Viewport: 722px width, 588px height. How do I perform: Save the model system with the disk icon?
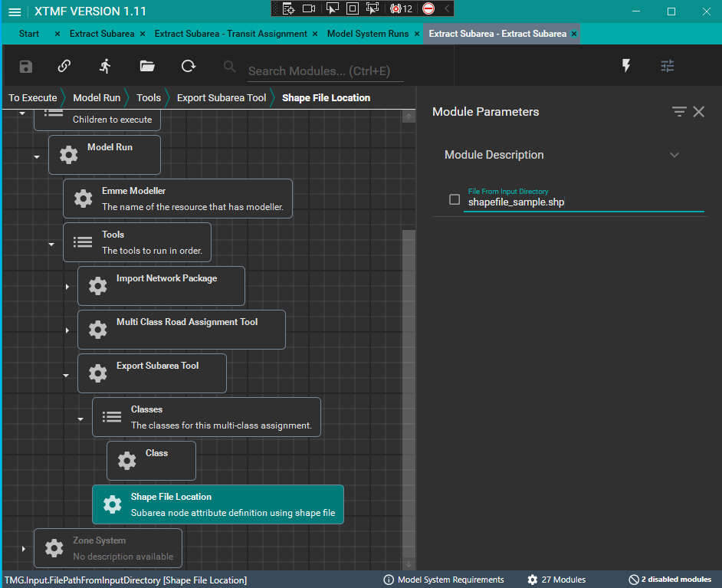pyautogui.click(x=26, y=66)
